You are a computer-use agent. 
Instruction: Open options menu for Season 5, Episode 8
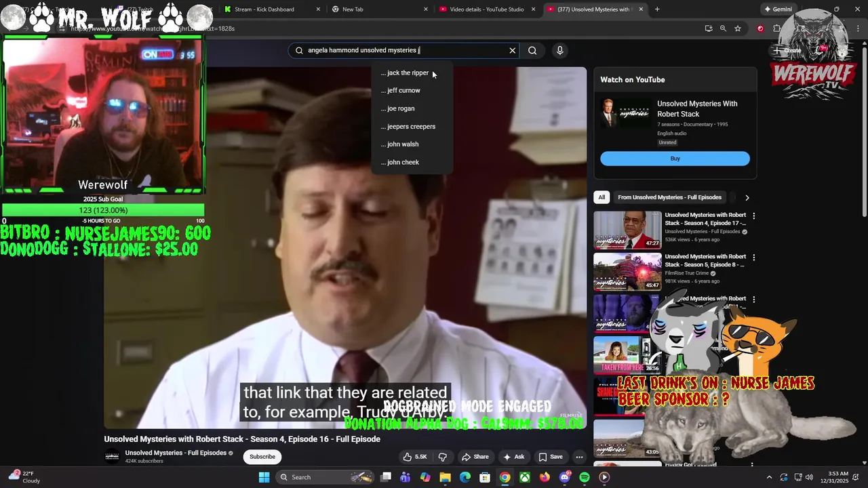click(x=753, y=258)
